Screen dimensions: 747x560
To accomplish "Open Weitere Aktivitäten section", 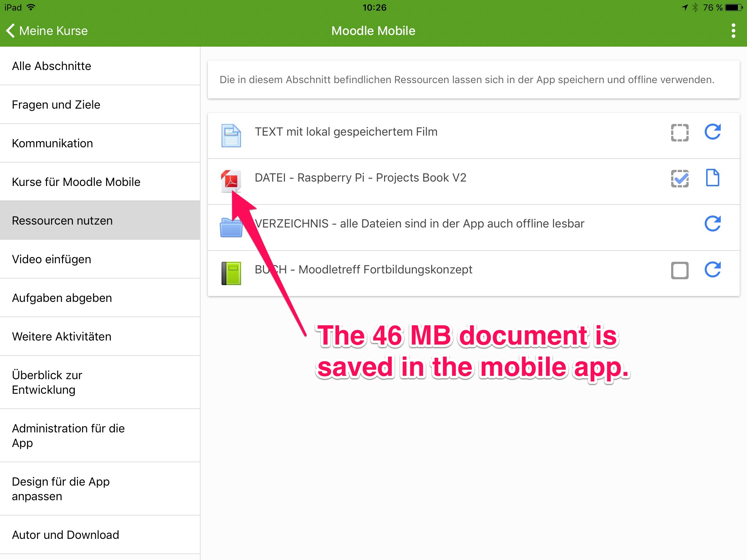I will tap(100, 337).
